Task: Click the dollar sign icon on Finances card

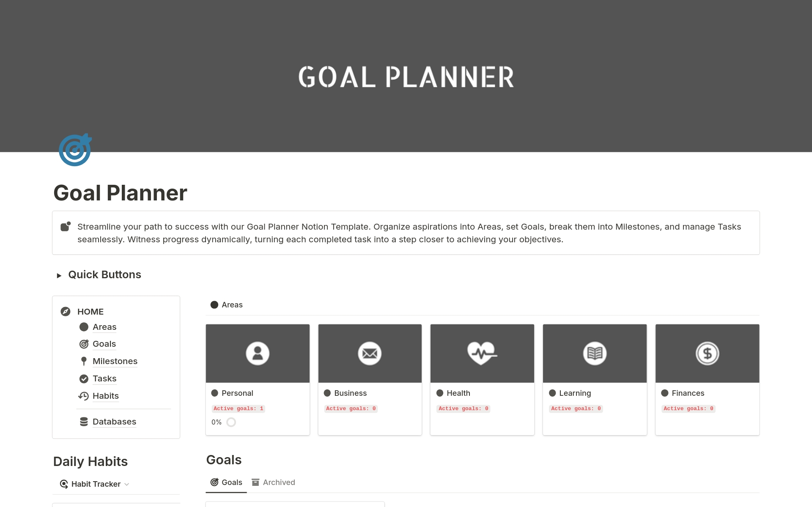Action: [707, 353]
